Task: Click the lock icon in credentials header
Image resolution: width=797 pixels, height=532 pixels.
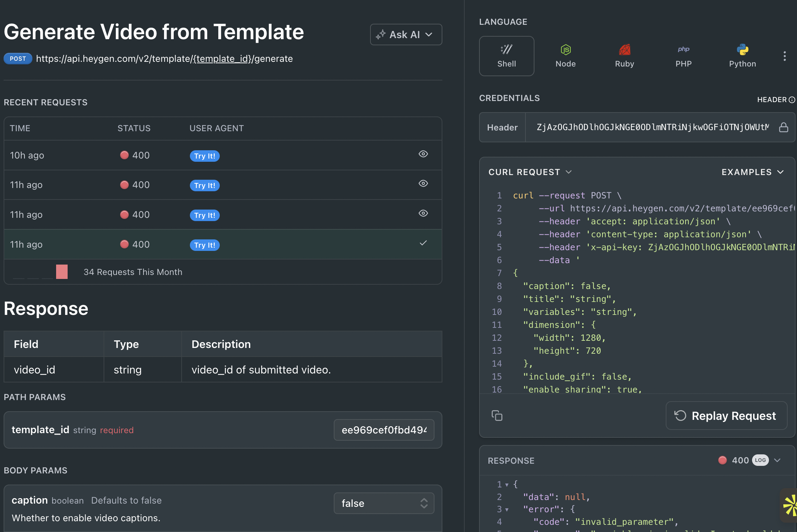Action: [783, 127]
